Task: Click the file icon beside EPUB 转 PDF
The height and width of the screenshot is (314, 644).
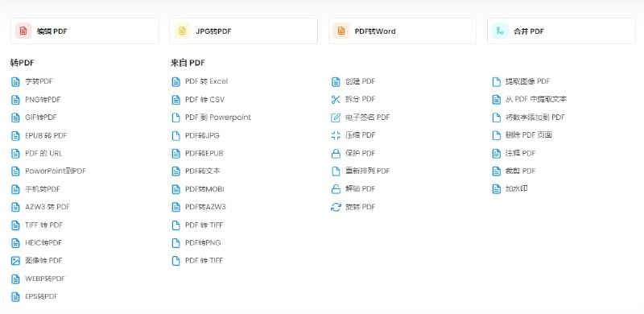Action: point(15,135)
